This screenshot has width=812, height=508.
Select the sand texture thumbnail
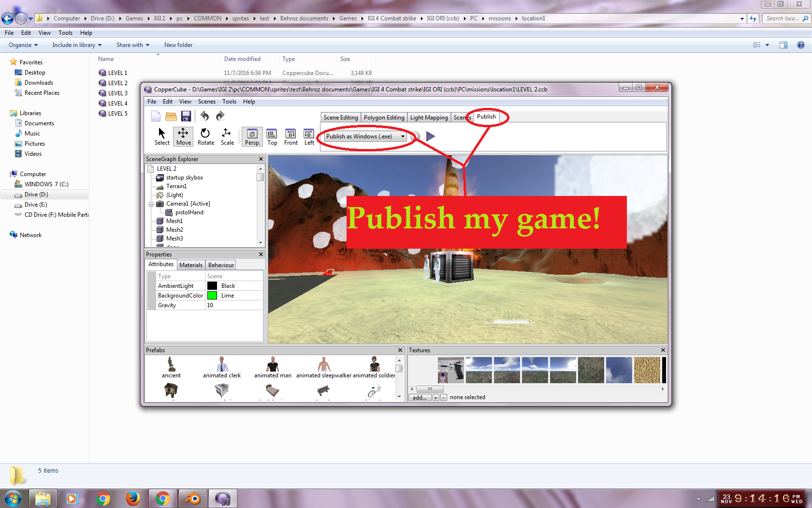click(x=647, y=371)
